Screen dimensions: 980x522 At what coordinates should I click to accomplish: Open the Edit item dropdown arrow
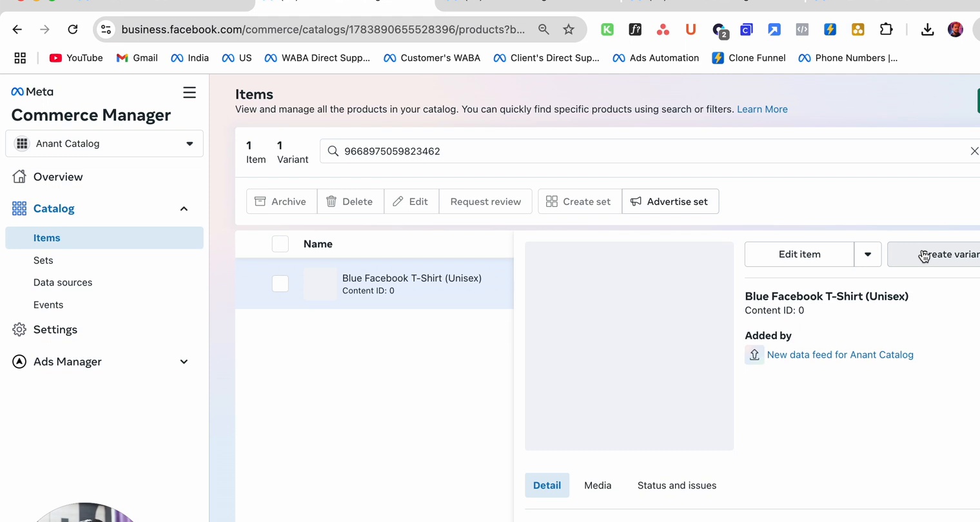[x=867, y=255]
